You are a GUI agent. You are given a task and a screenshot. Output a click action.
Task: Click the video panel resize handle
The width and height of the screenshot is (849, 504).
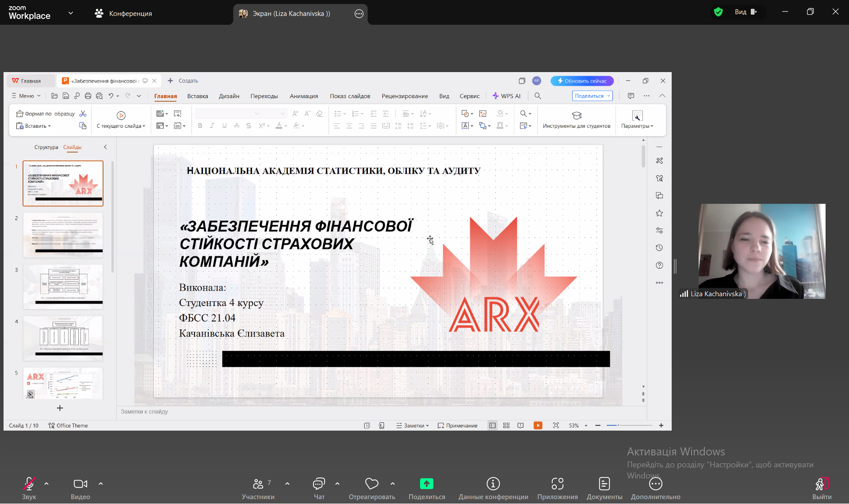tap(675, 266)
